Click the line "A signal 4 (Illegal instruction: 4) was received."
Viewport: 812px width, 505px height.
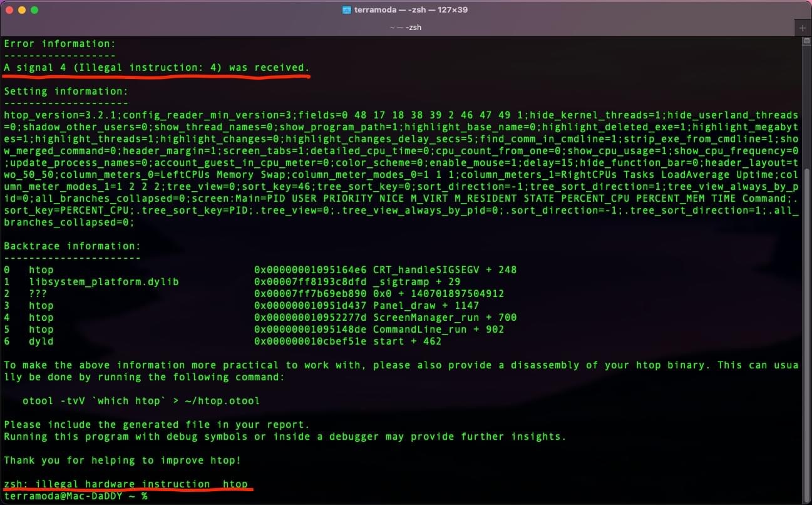coord(157,67)
